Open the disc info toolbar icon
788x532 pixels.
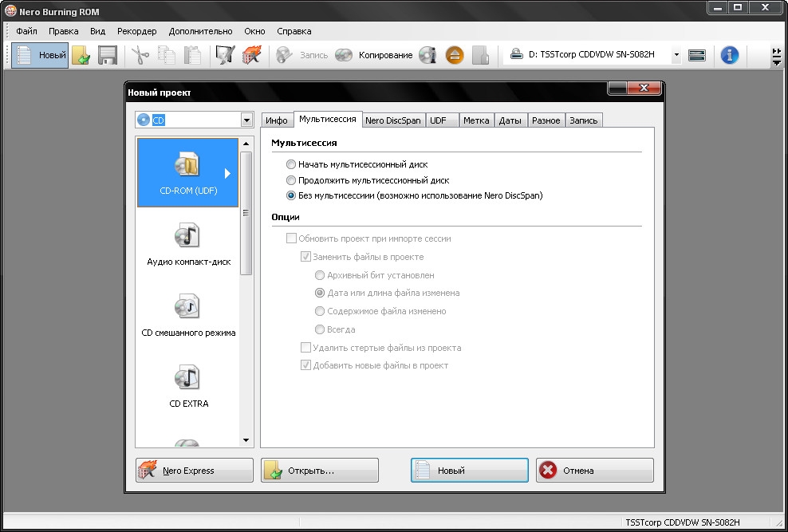[x=427, y=56]
